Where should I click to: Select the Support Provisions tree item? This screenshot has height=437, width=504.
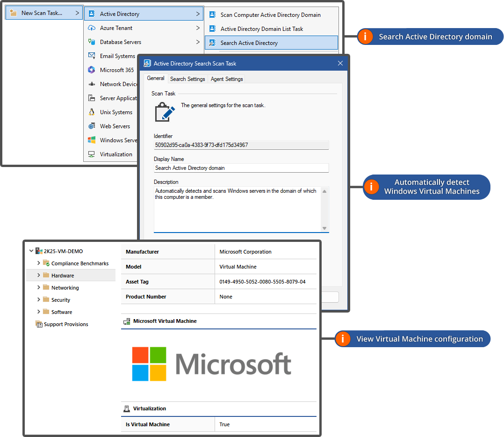click(66, 324)
